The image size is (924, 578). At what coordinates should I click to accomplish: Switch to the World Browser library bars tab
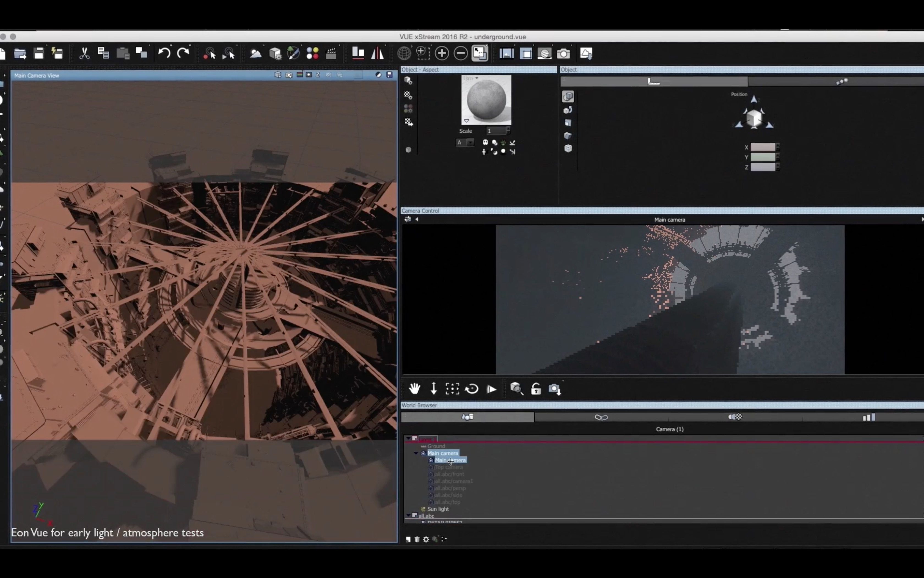pyautogui.click(x=869, y=417)
